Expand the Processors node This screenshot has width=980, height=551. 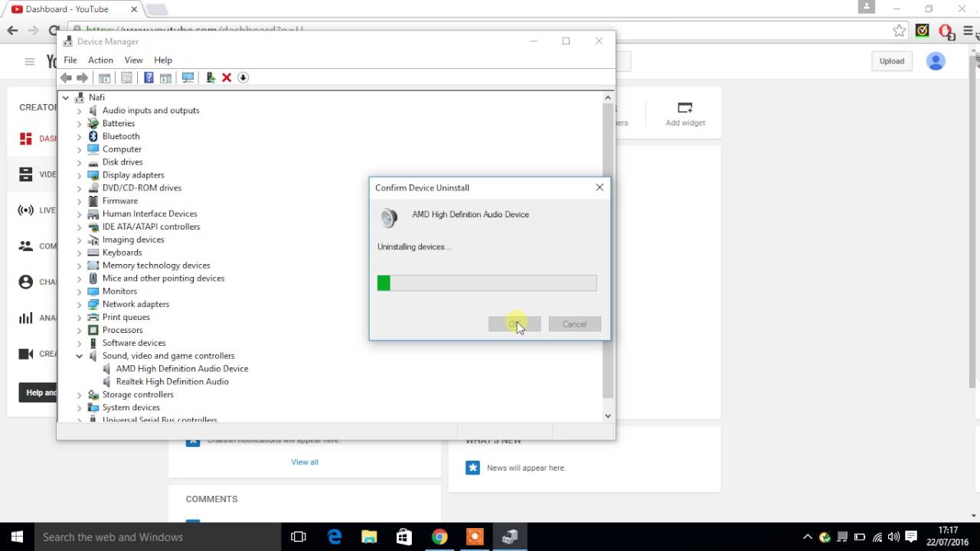coord(79,331)
